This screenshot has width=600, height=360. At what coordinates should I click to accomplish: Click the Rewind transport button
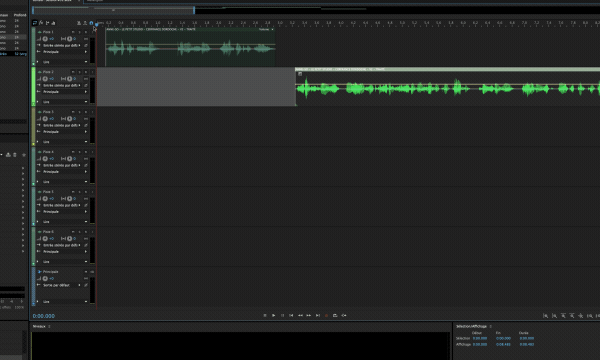300,316
